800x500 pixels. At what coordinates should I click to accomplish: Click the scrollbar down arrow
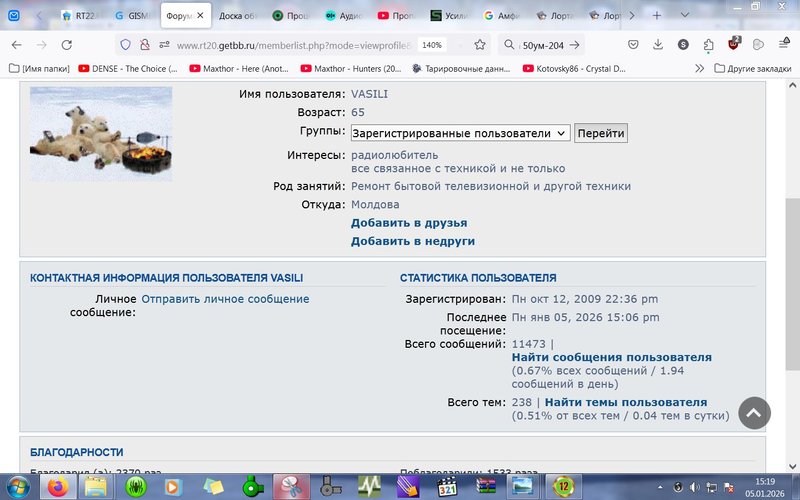click(x=792, y=466)
